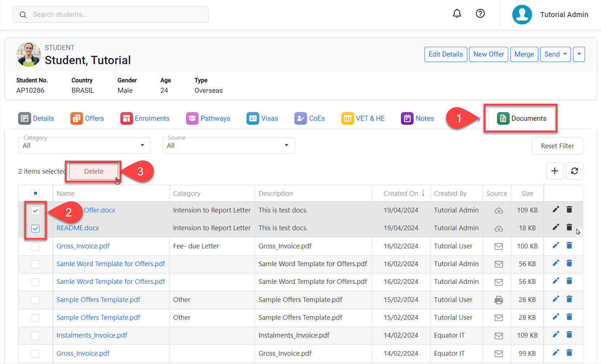Delete Instalments_Invoice.pdf using its trash icon
The height and width of the screenshot is (364, 601).
(x=569, y=335)
